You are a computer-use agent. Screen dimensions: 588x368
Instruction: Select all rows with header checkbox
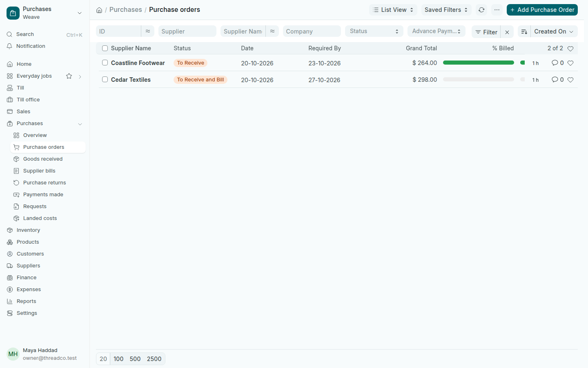(105, 48)
